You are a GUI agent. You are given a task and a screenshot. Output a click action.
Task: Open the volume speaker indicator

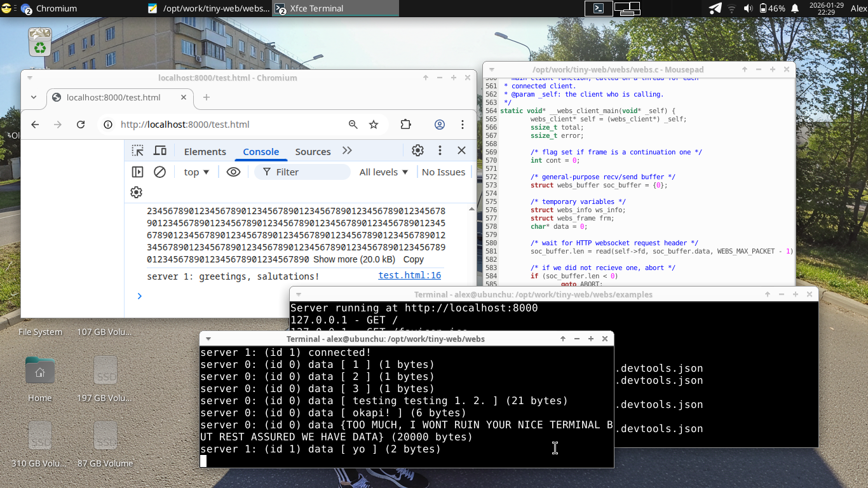coord(748,8)
